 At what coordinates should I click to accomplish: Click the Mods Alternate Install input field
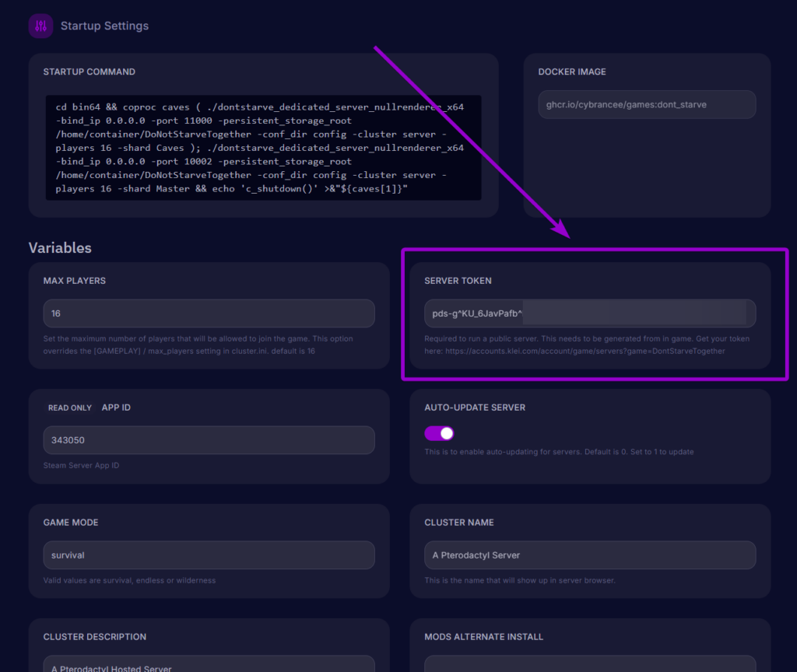[x=590, y=664]
